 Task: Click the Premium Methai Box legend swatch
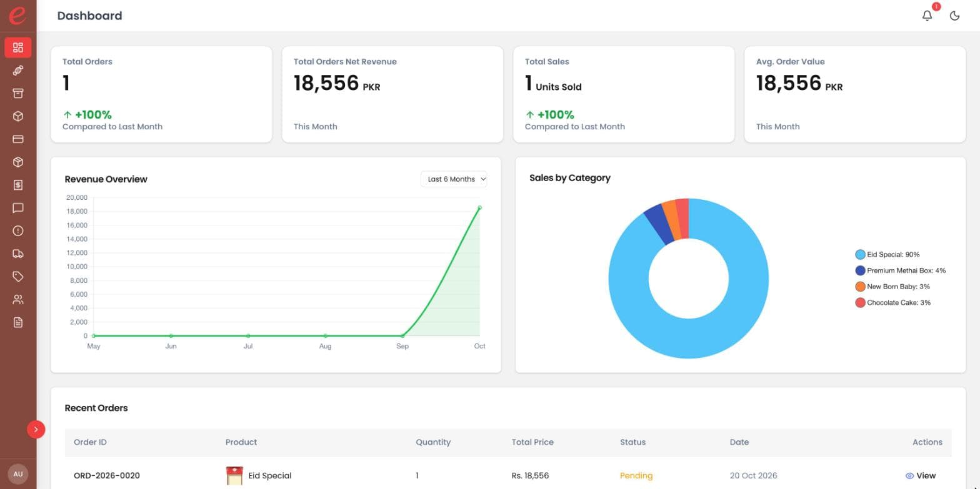click(x=861, y=270)
